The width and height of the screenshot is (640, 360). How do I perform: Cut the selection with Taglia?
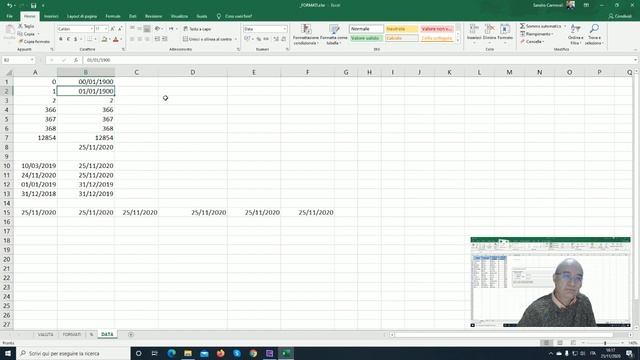coord(26,26)
